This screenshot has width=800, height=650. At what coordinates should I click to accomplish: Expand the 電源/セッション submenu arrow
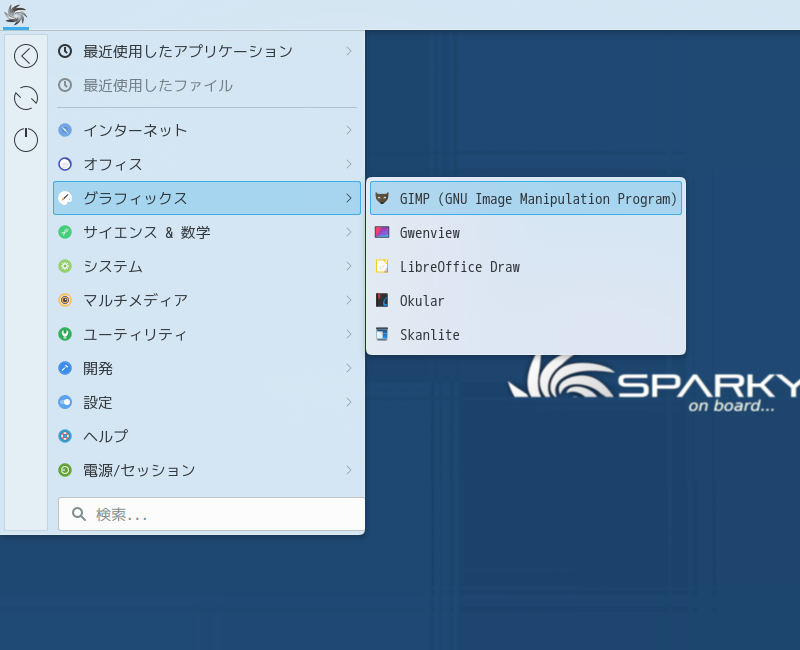point(349,470)
